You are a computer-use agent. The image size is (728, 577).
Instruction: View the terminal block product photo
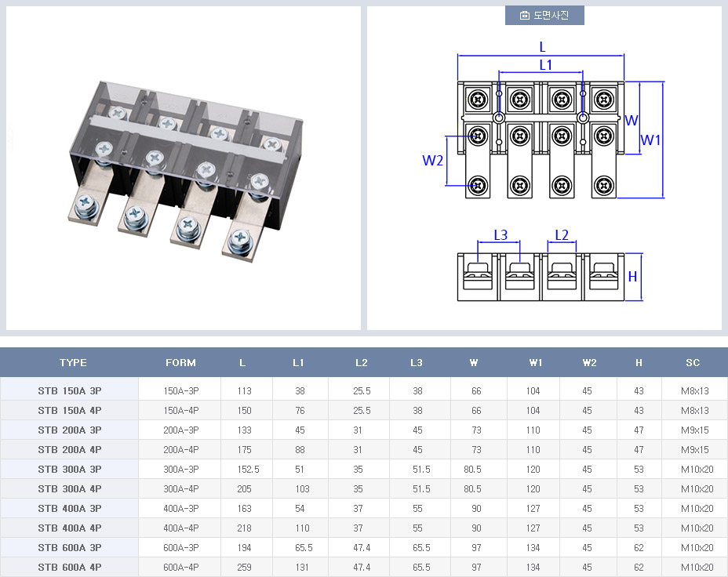(186, 171)
